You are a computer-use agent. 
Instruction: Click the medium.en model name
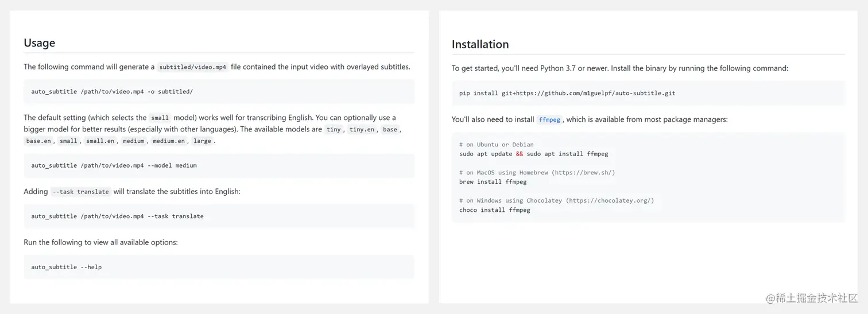pyautogui.click(x=169, y=141)
